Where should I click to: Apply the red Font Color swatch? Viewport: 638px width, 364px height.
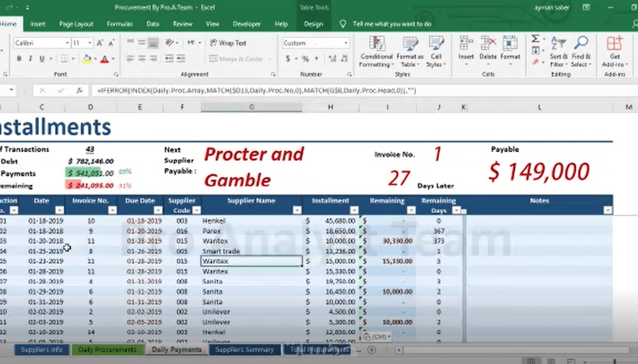[105, 59]
